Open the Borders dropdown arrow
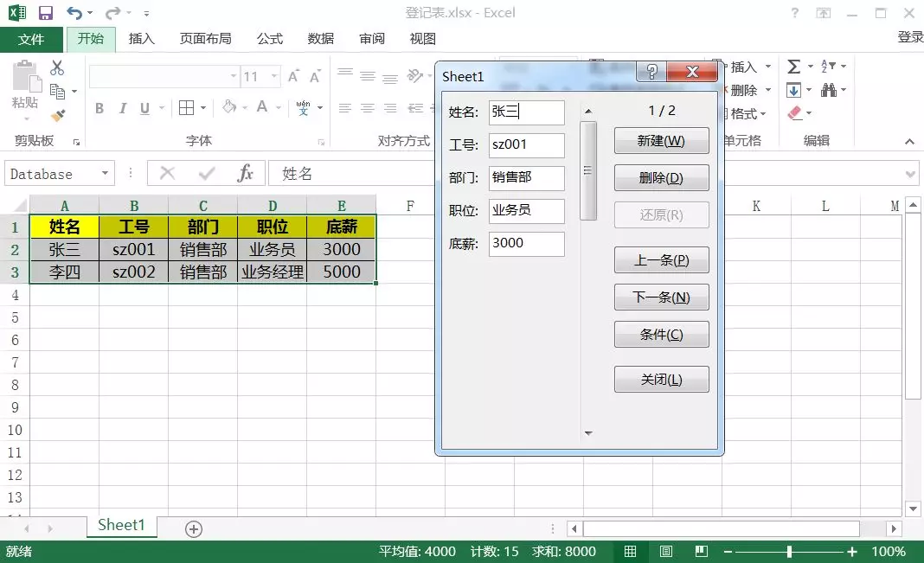Viewport: 924px width, 563px height. (202, 108)
